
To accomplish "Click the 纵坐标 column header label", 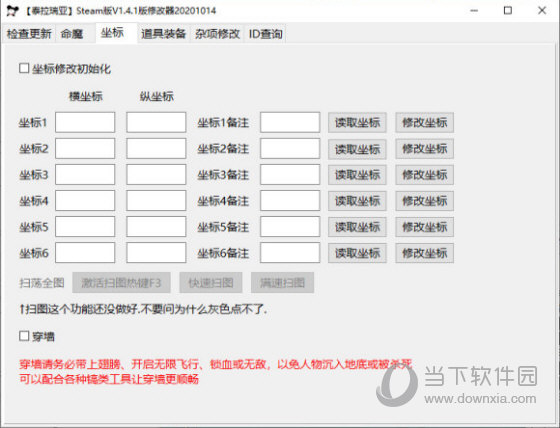I will 156,96.
